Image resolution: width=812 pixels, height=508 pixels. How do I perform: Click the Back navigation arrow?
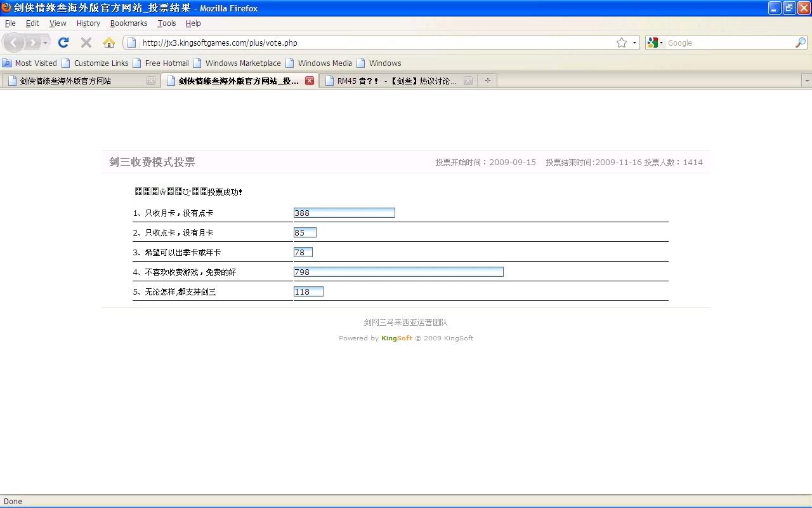[x=14, y=43]
